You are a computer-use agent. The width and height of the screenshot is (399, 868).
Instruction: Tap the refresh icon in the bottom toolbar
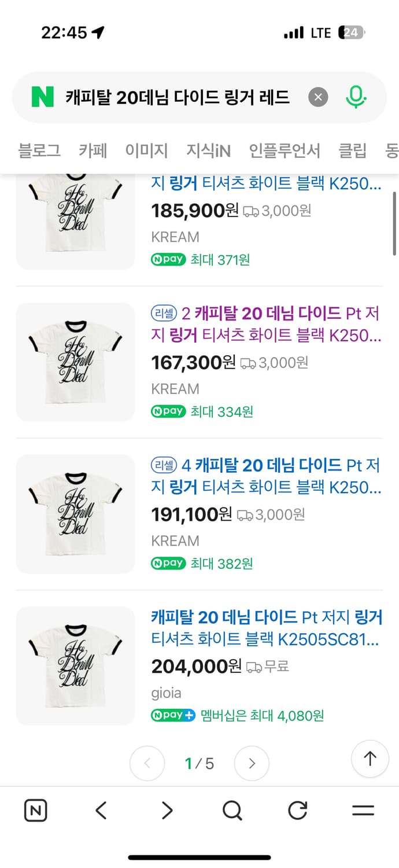click(x=297, y=810)
